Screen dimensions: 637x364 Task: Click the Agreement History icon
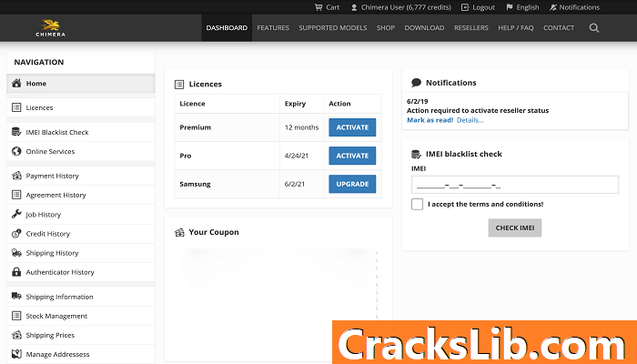[16, 195]
